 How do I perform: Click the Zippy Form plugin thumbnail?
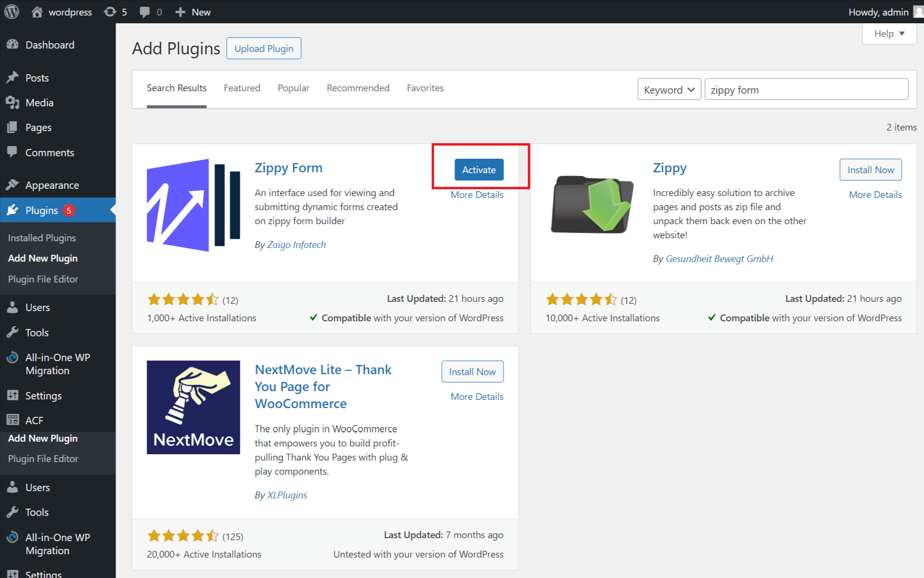(193, 205)
